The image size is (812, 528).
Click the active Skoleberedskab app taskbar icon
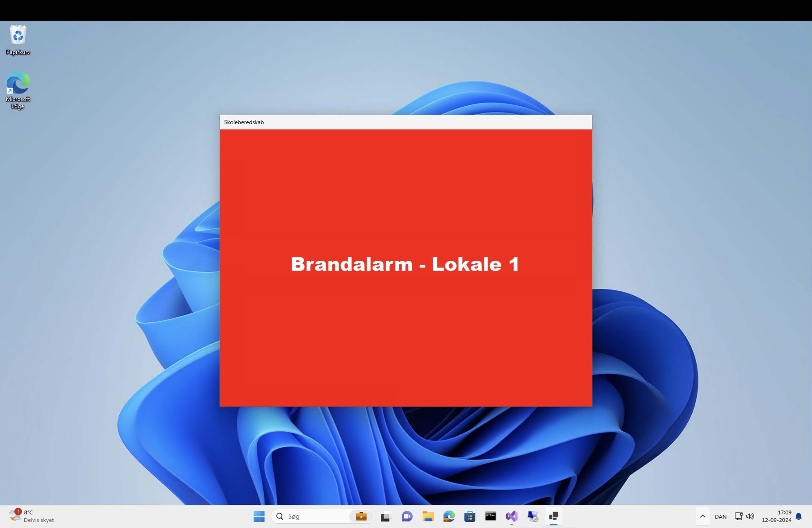pos(553,516)
